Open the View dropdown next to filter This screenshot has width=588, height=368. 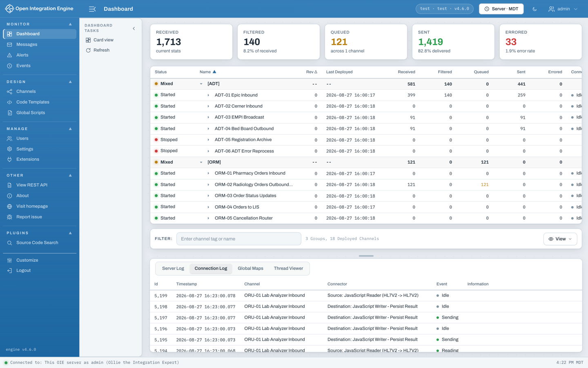560,239
